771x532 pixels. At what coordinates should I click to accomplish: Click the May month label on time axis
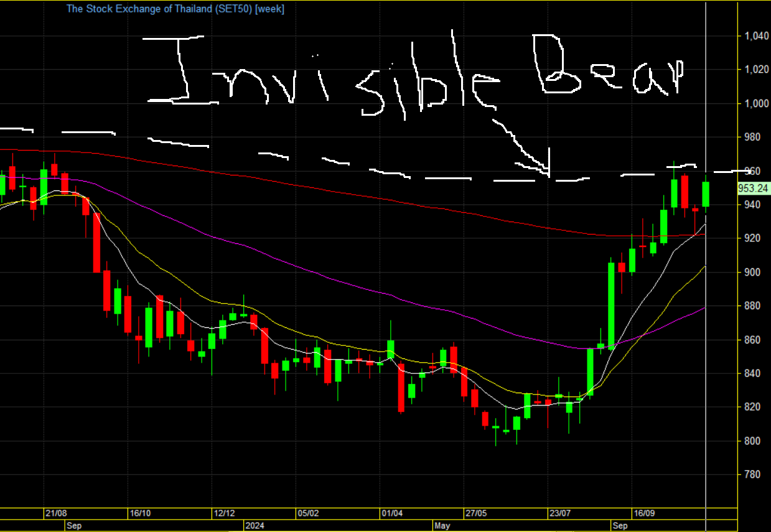(x=442, y=525)
